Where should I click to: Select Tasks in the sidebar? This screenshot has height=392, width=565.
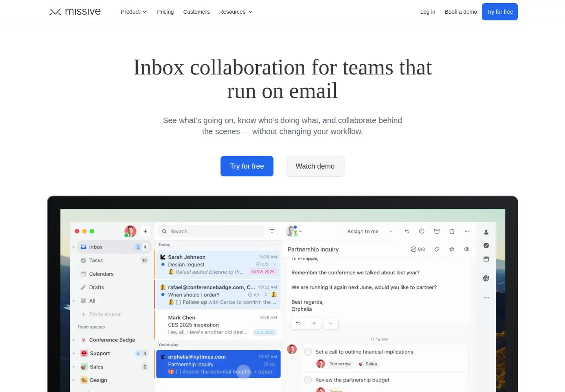tap(113, 260)
